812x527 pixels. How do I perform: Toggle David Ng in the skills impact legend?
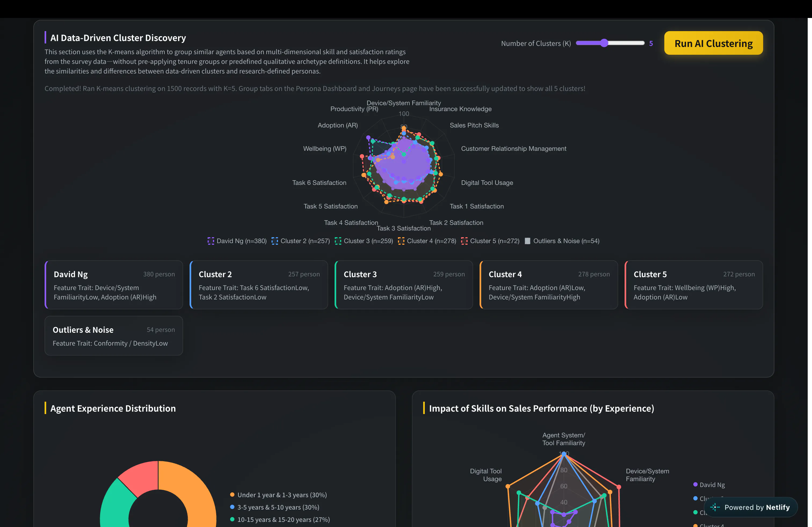[x=709, y=485]
